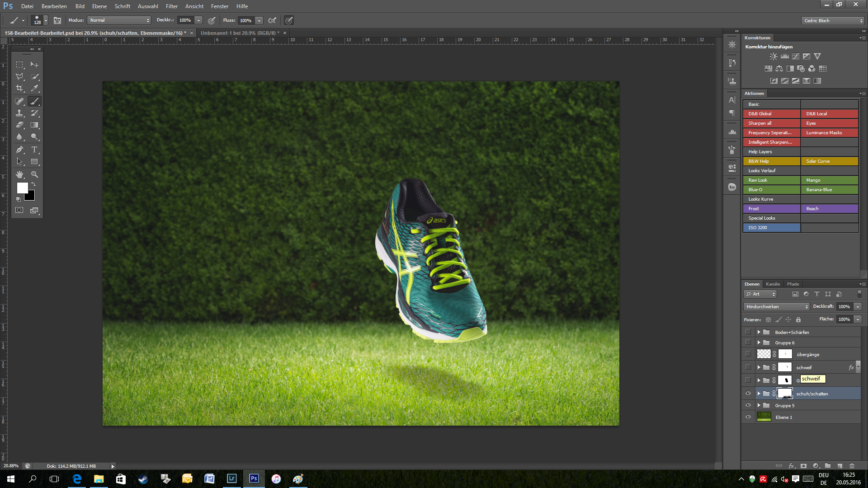Show the übergänge layer

(x=748, y=354)
